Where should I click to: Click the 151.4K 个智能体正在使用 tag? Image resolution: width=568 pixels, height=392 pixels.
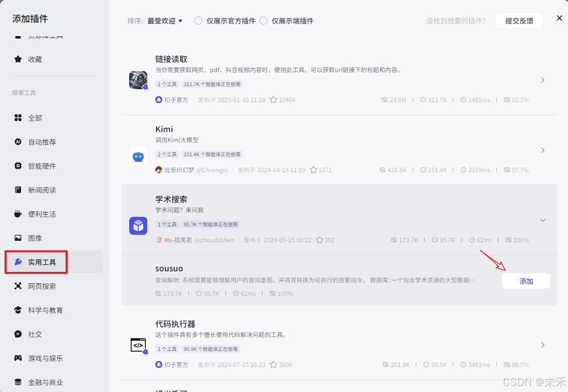212,155
